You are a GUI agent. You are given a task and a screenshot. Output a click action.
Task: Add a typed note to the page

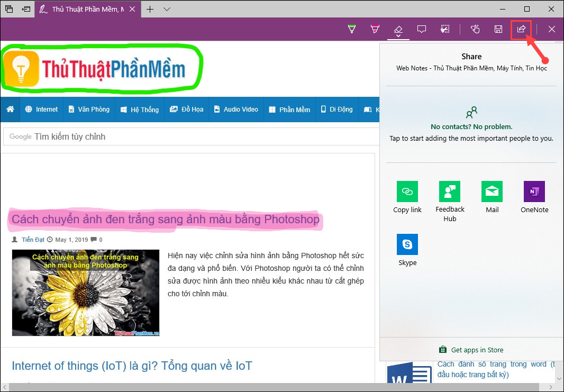[422, 29]
